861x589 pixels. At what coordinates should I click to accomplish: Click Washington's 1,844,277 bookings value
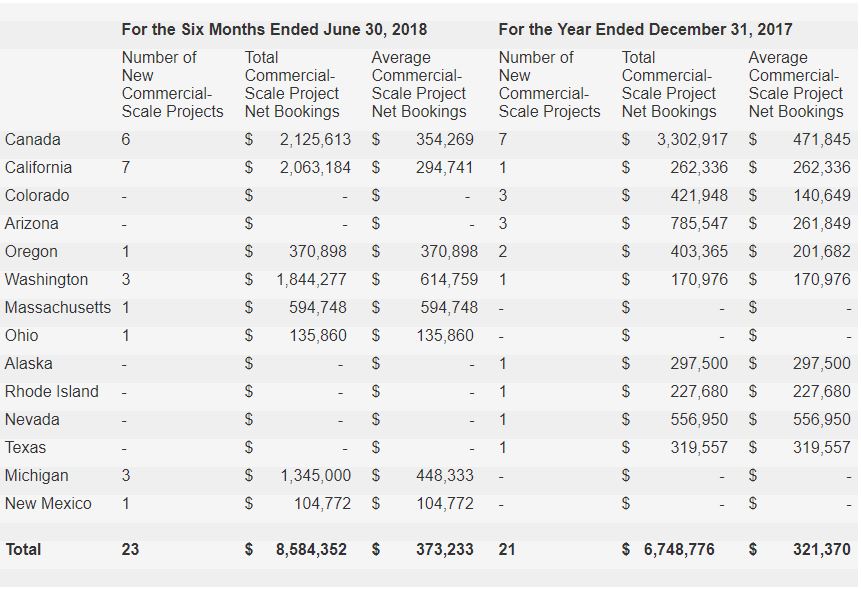[x=313, y=280]
